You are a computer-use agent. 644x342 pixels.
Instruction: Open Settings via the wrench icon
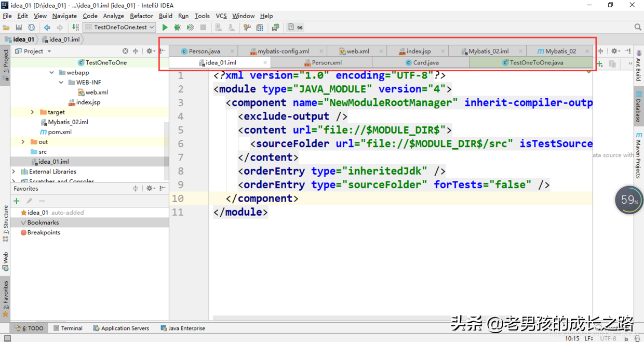coord(247,27)
